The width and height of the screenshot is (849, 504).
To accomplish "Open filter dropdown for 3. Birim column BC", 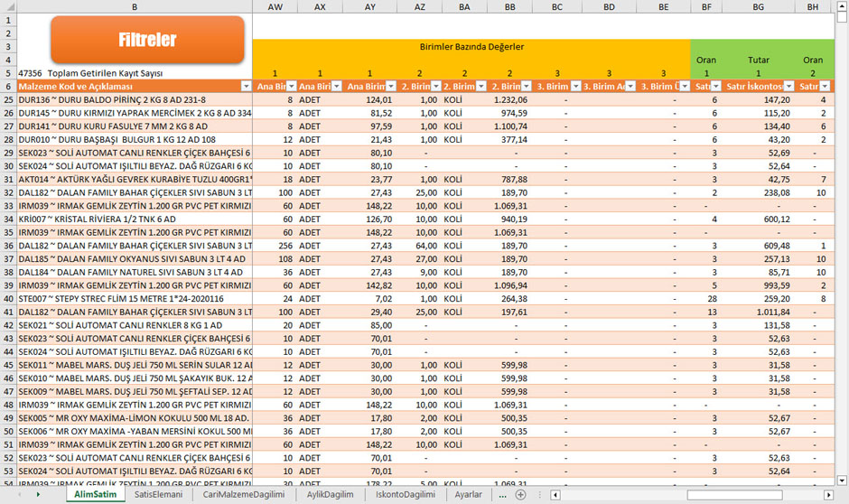I will click(575, 87).
